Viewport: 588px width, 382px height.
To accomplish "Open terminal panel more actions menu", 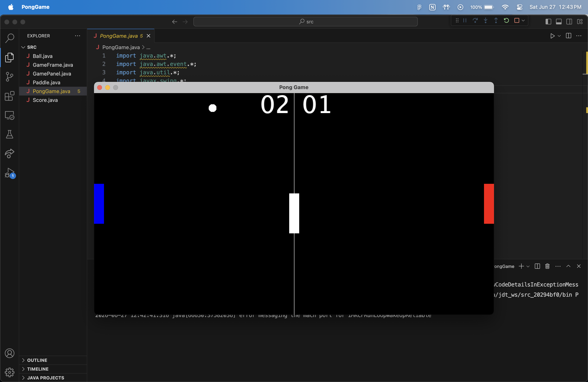I will 558,266.
